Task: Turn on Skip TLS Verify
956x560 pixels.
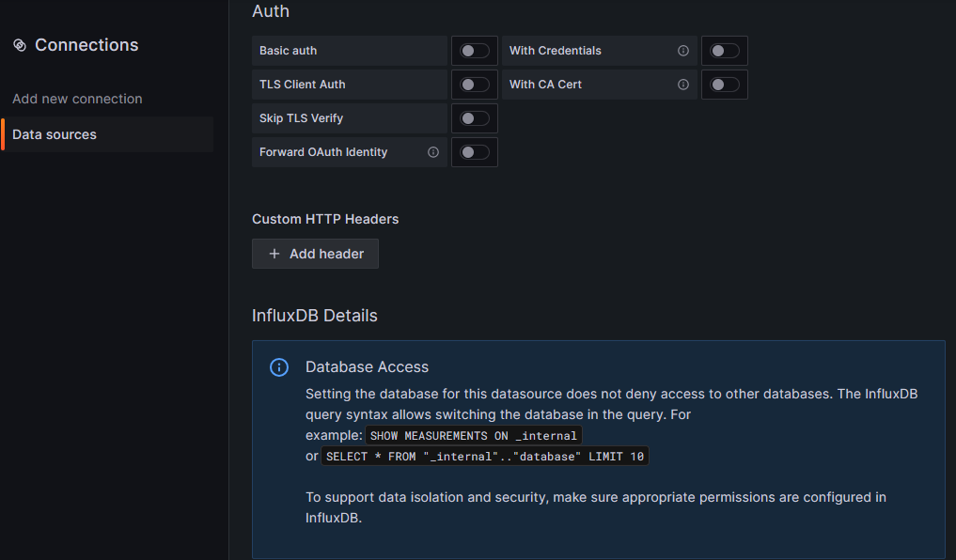Action: [475, 118]
